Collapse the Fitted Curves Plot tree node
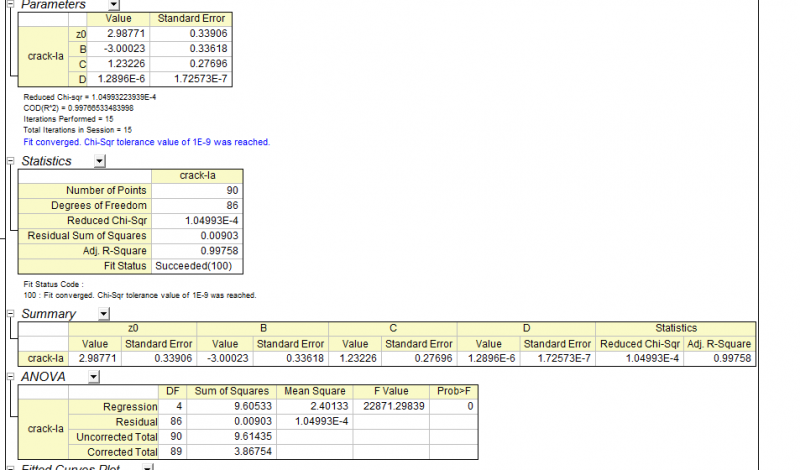Image resolution: width=800 pixels, height=470 pixels. pos(10,467)
